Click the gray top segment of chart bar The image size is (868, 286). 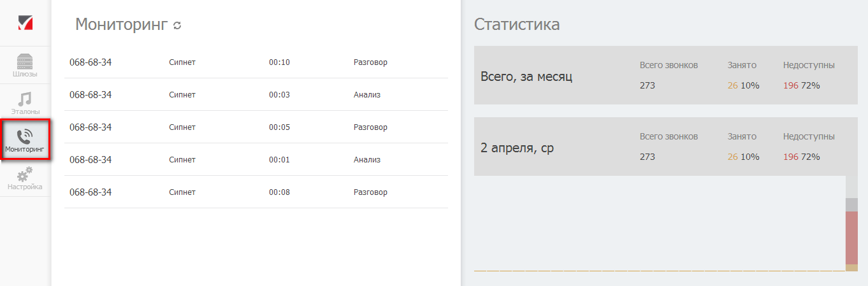(851, 204)
